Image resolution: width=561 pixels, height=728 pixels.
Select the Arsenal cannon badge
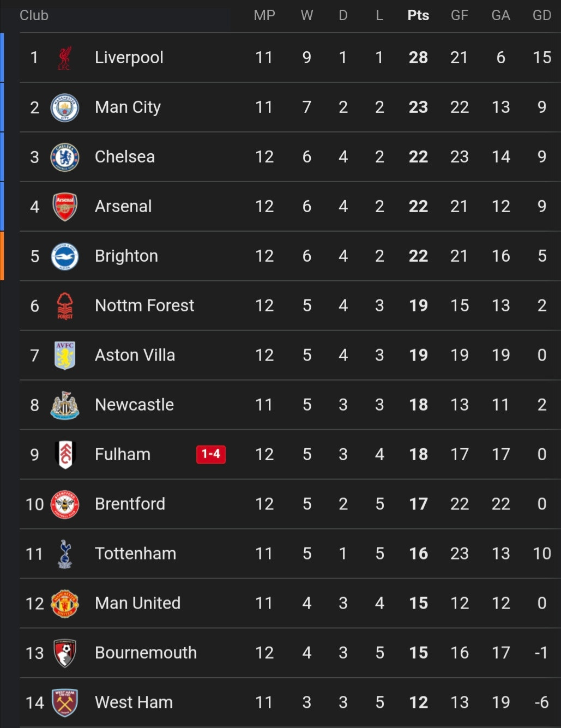point(64,207)
